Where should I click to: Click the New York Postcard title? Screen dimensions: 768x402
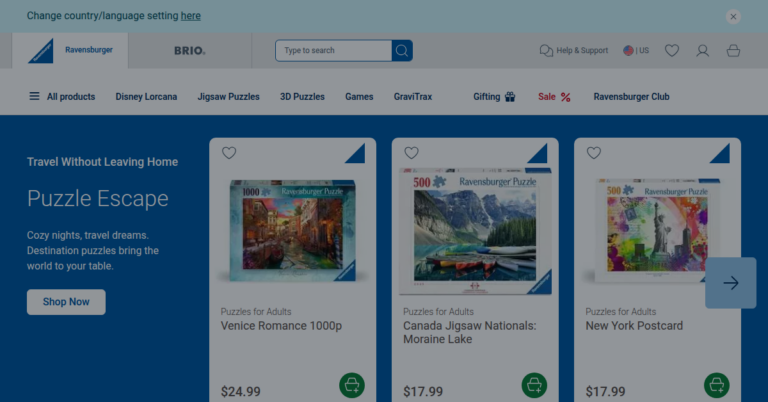[x=634, y=326]
